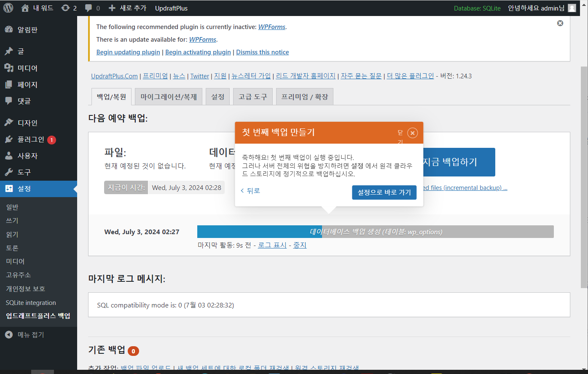Open the Dashboard "알림판" menu

click(38, 29)
